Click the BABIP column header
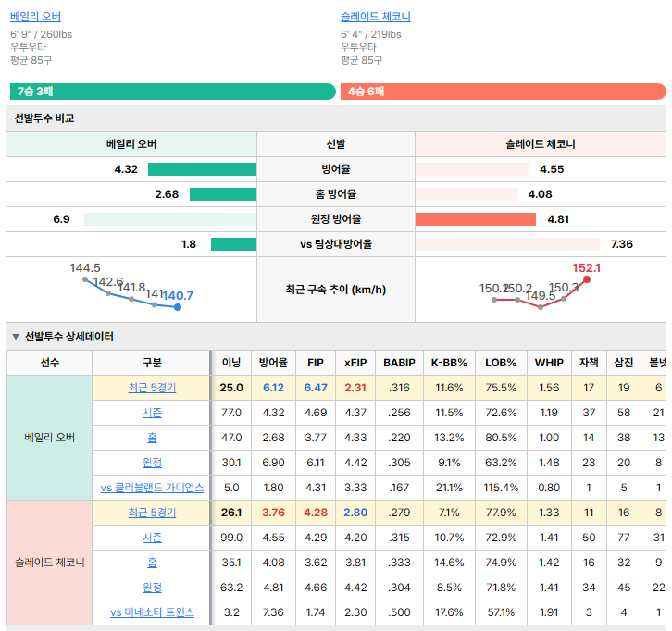Viewport: 672px width, 631px height. point(400,363)
